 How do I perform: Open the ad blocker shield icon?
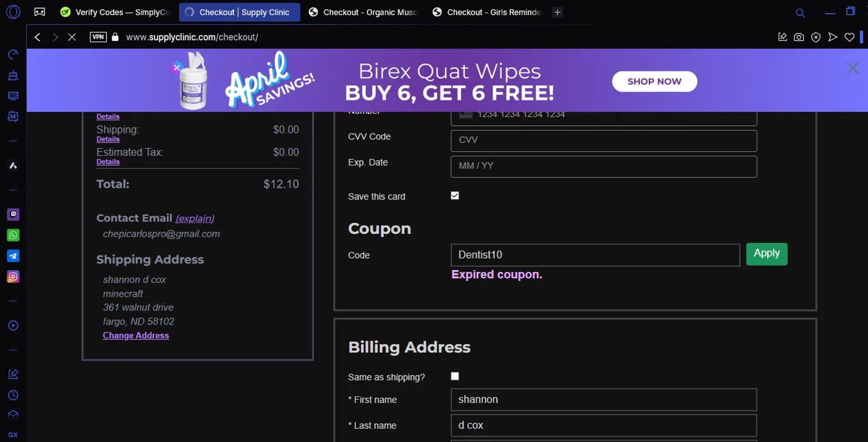pos(815,37)
